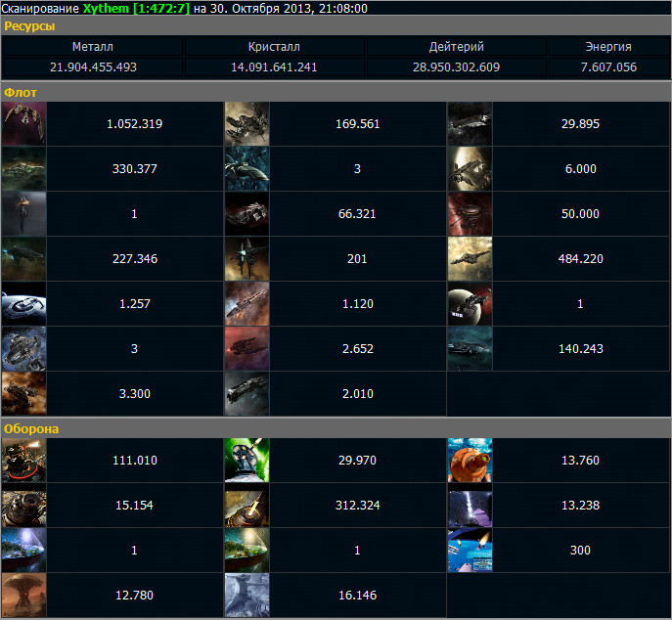This screenshot has height=620, width=672.
Task: Click the plasma turret icon beside 13.238
Action: point(470,506)
